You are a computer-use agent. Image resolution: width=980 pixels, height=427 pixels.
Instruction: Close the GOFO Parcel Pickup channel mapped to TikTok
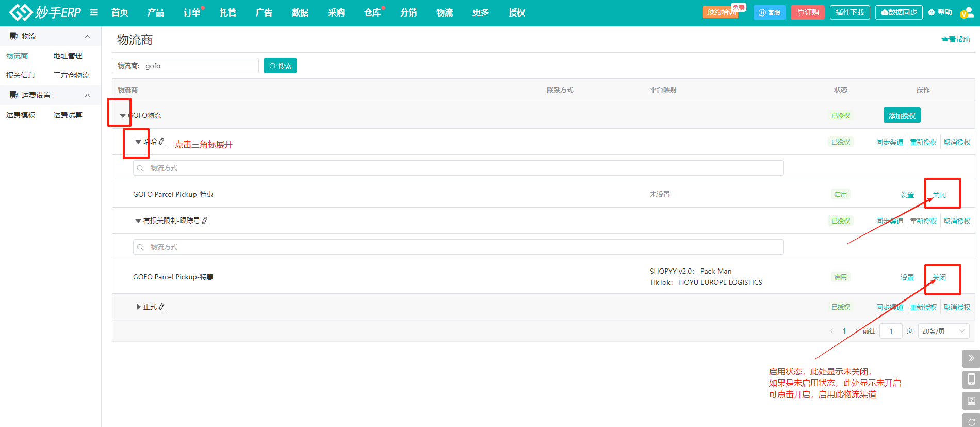[939, 277]
